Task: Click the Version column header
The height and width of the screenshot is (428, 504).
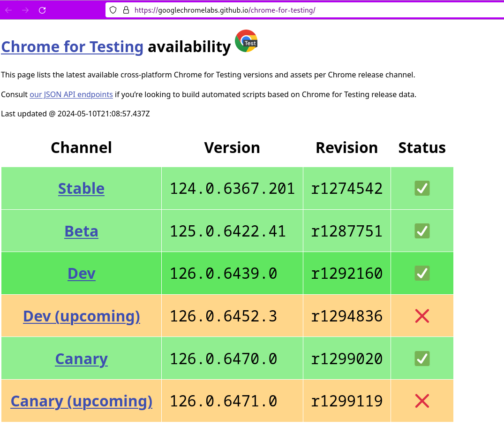Action: [232, 148]
